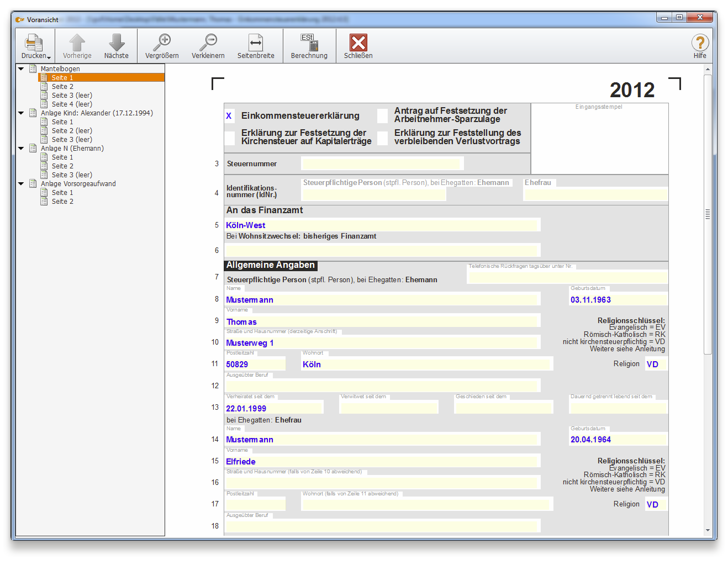728x565 pixels.
Task: Check Erklärung zur Kirchensteuer auf Kapitalerträge box
Action: point(229,138)
